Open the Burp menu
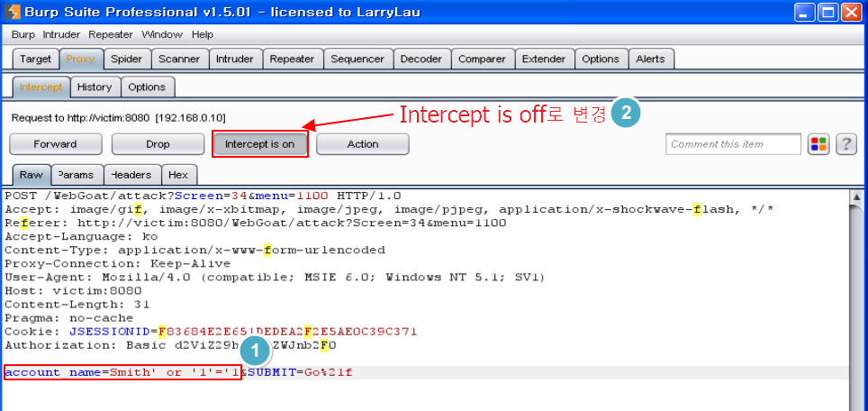This screenshot has width=868, height=411. tap(23, 34)
